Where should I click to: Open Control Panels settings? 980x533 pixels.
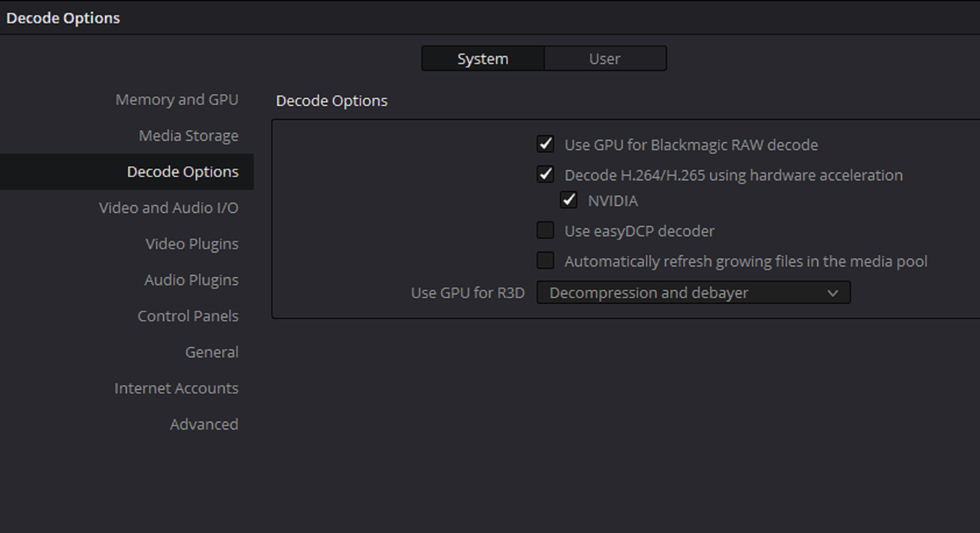point(188,316)
